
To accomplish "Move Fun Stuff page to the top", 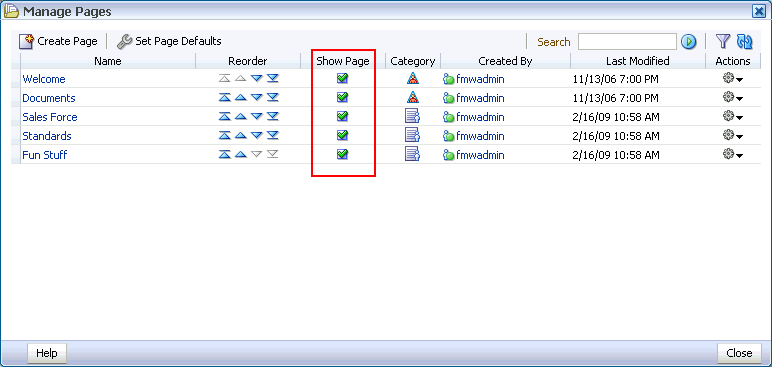I will coord(225,155).
